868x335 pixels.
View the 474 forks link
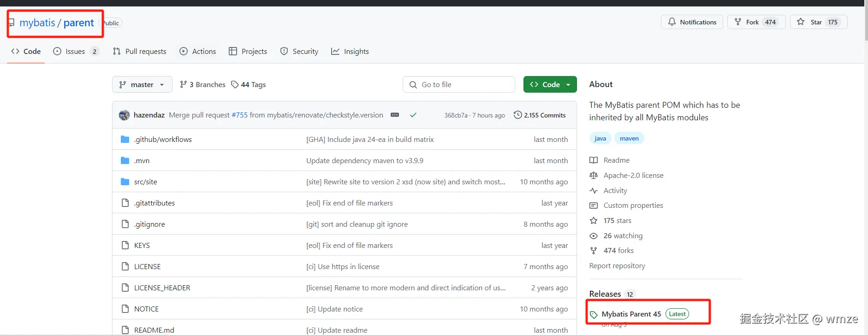pyautogui.click(x=612, y=250)
